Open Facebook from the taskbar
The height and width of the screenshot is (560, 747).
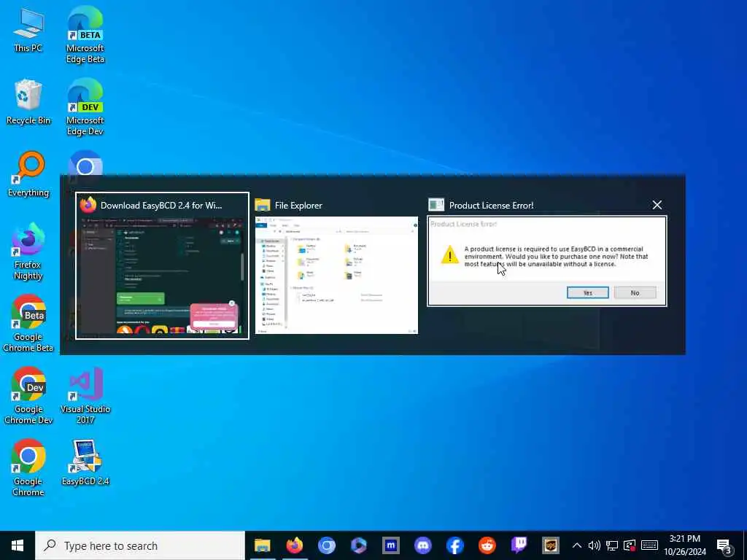click(x=455, y=545)
